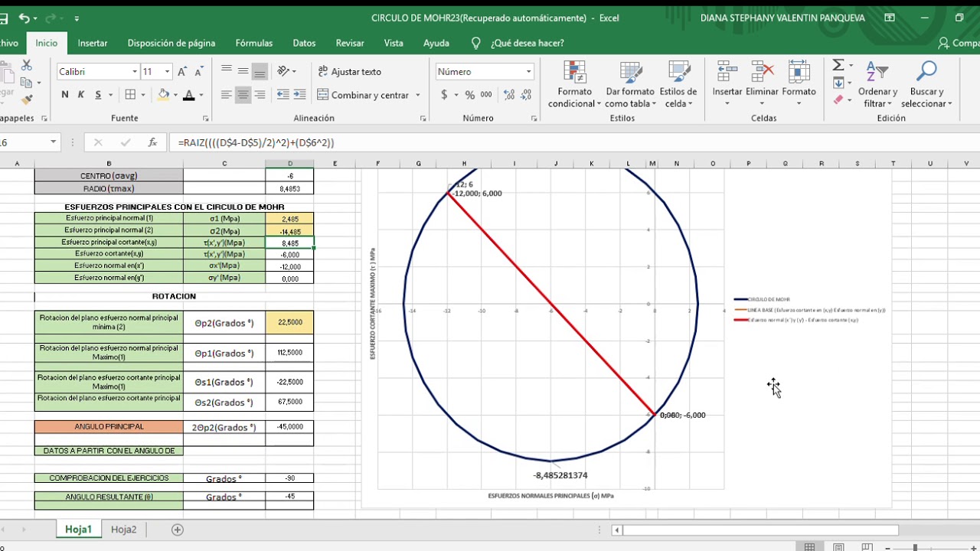Image resolution: width=980 pixels, height=551 pixels.
Task: Expand Combinar y centrar dropdown arrow
Action: [418, 95]
